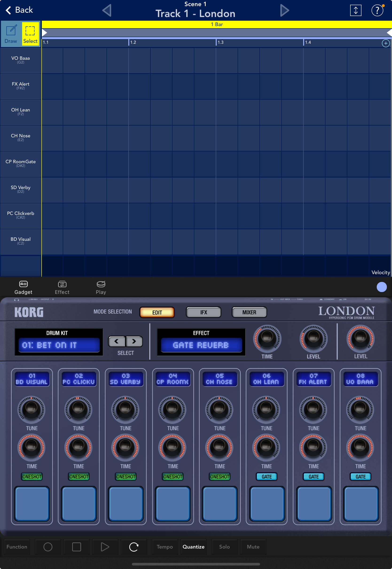The image size is (392, 569).
Task: Click the TUNE knob of pad 01
Action: [x=31, y=409]
